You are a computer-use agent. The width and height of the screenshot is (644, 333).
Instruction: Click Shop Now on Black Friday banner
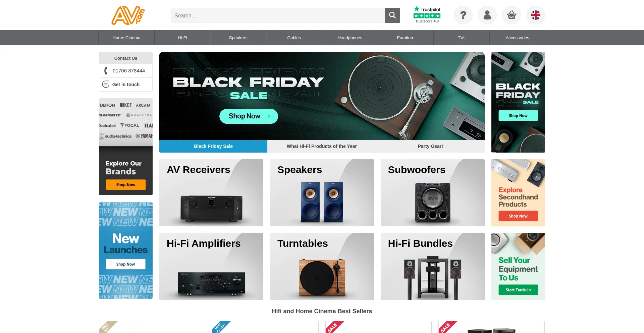(x=249, y=116)
